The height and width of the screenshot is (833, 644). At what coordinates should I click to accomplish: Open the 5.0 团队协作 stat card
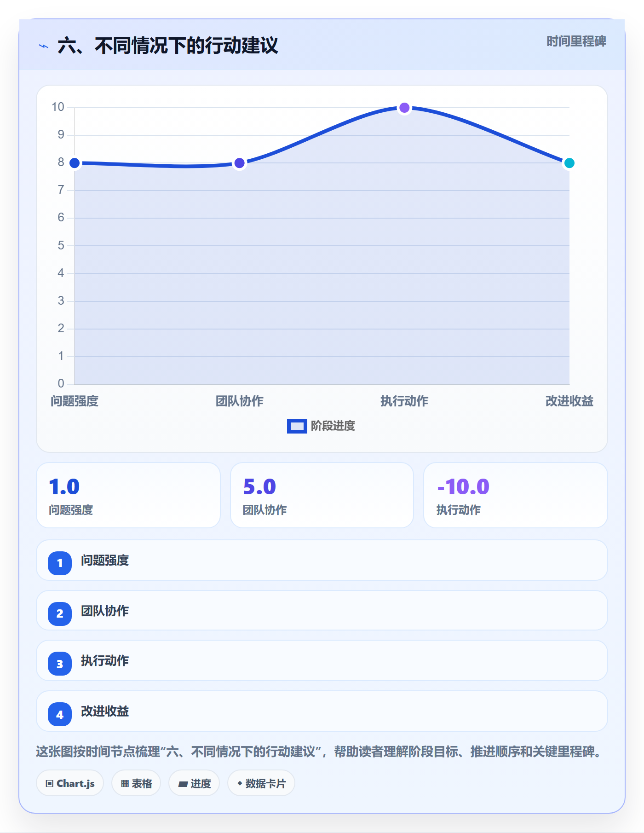pyautogui.click(x=322, y=495)
